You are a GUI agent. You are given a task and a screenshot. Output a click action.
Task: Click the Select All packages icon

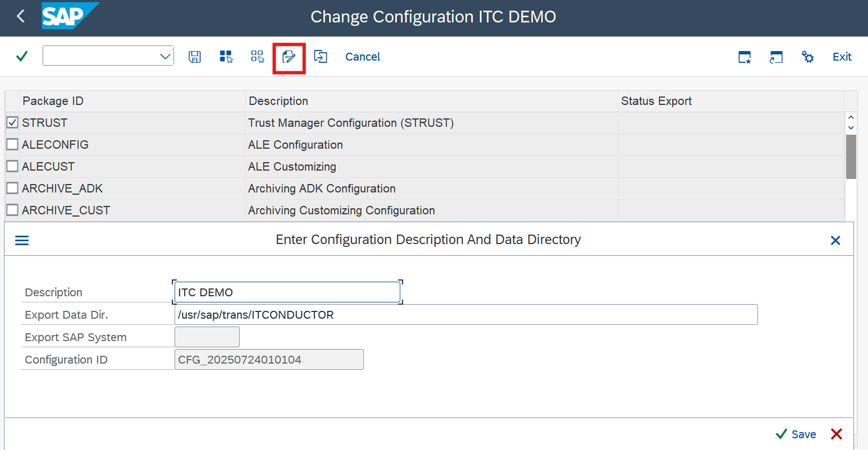[226, 57]
